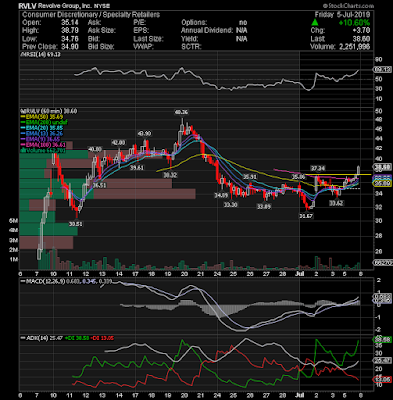Click the 39.61 price label
Viewport: 393px width, 400px height.
point(137,168)
